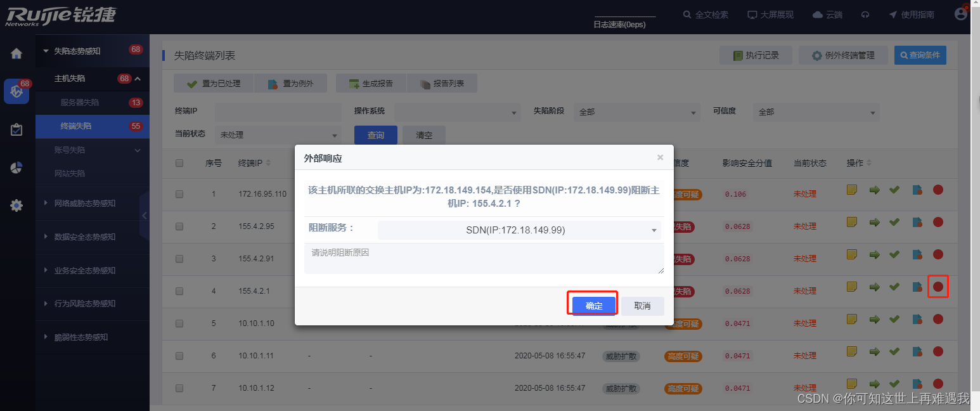Image resolution: width=980 pixels, height=411 pixels.
Task: Click green checkmark icon for row 172.16.95.110
Action: [x=894, y=190]
